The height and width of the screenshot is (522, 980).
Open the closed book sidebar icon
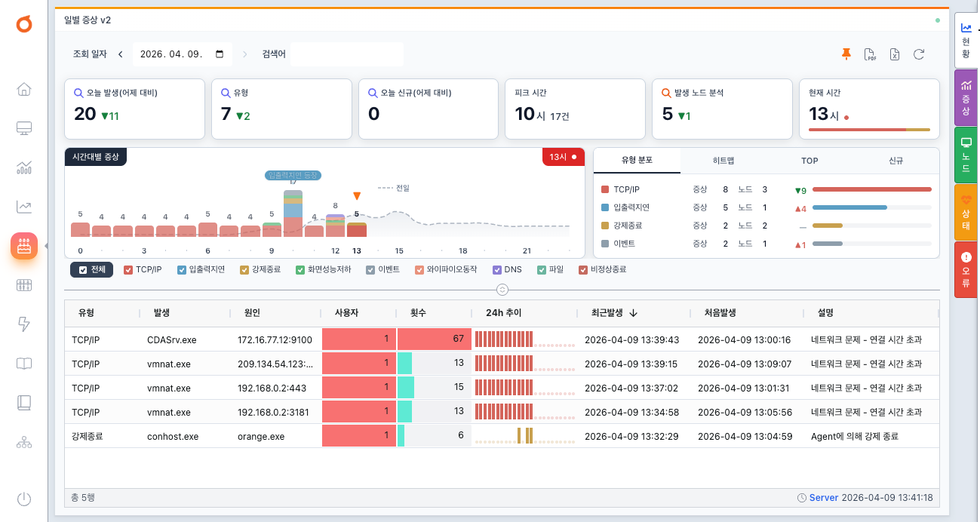point(24,403)
